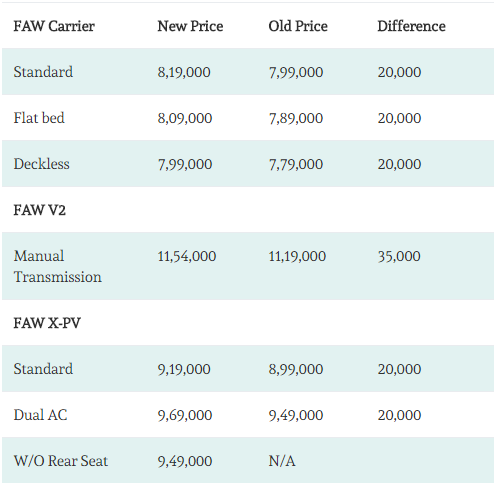Click the FAW Carrier column header
Viewport: 499px width, 485px height.
[x=54, y=26]
